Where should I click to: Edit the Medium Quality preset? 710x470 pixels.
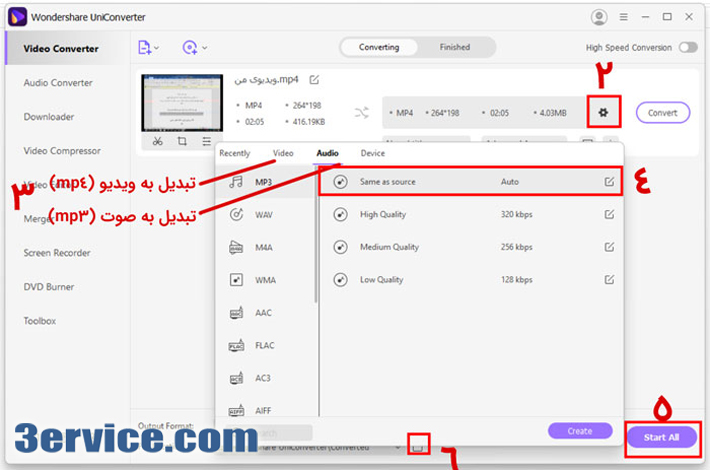tap(609, 247)
